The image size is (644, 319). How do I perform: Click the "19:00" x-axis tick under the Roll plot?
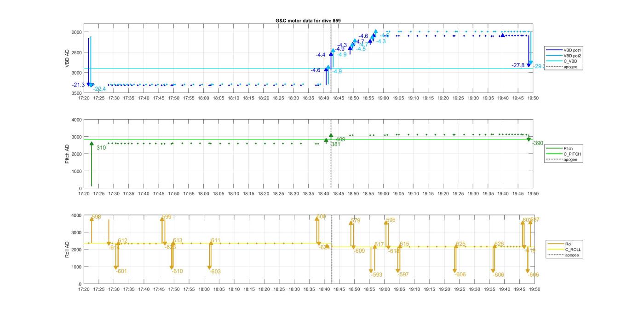[x=383, y=289]
